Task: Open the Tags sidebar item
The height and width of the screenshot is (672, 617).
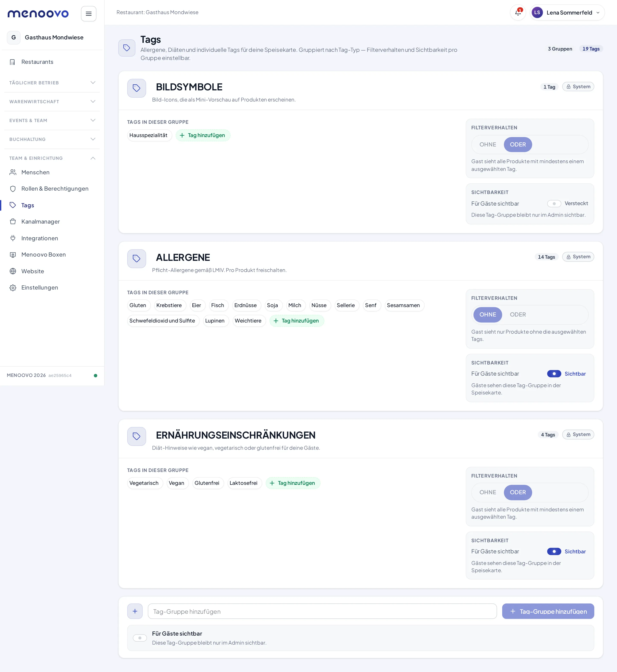Action: (52, 205)
